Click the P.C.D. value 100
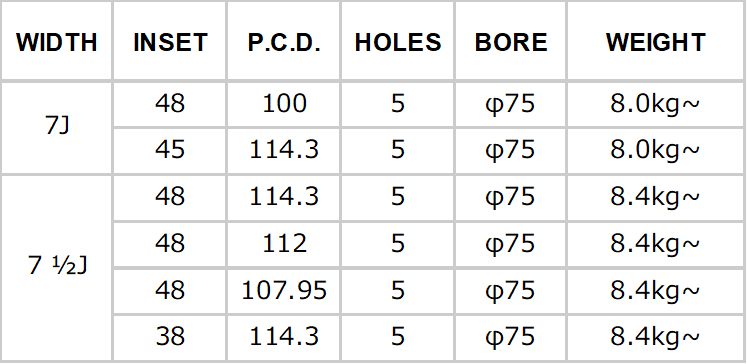Image resolution: width=747 pixels, height=364 pixels. point(284,104)
